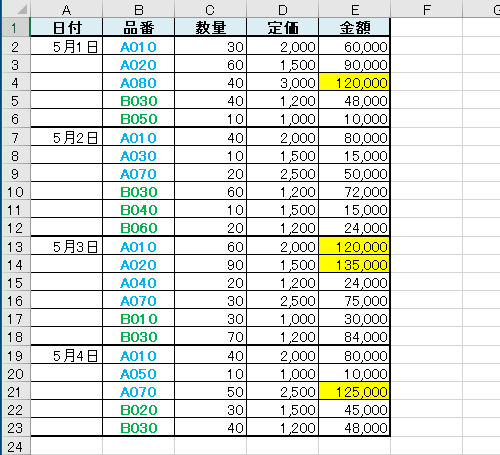Click yellow highlighted cell 135,000

point(354,264)
